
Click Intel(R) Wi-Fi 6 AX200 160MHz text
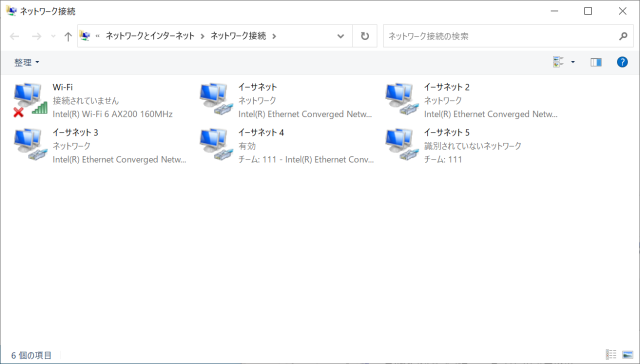(x=113, y=114)
